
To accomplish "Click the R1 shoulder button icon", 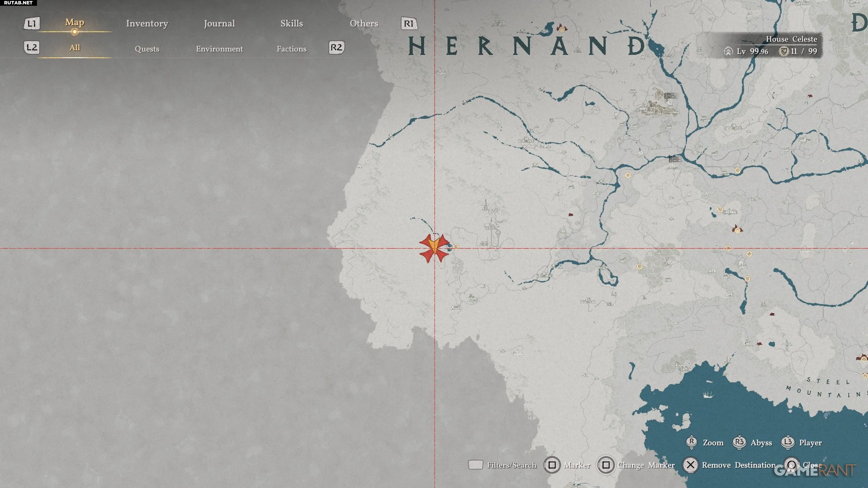I will point(409,23).
